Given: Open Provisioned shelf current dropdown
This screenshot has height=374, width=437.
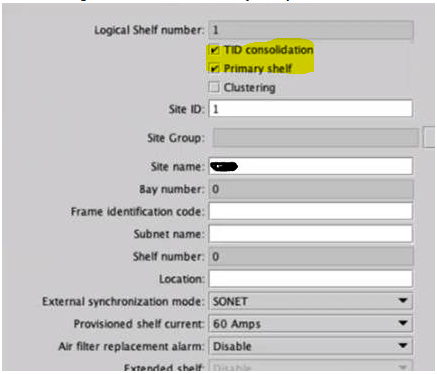Looking at the screenshot, I should click(311, 324).
